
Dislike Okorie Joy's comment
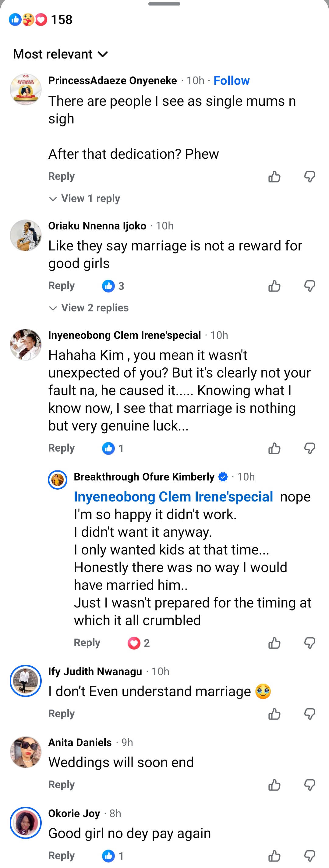[310, 856]
